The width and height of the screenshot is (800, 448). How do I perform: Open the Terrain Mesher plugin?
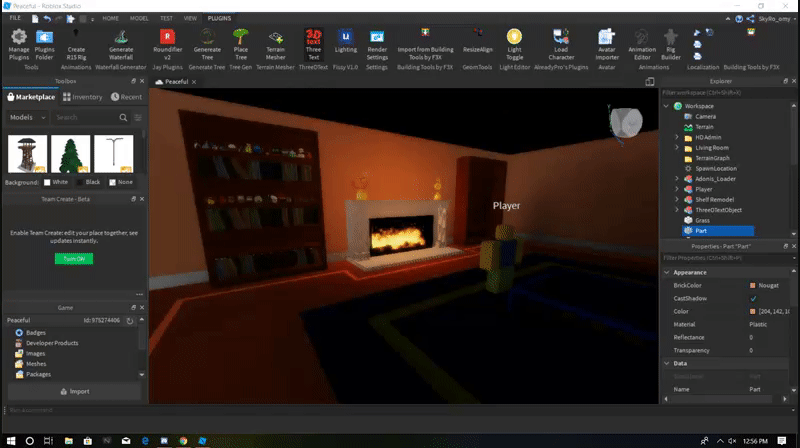[x=276, y=45]
